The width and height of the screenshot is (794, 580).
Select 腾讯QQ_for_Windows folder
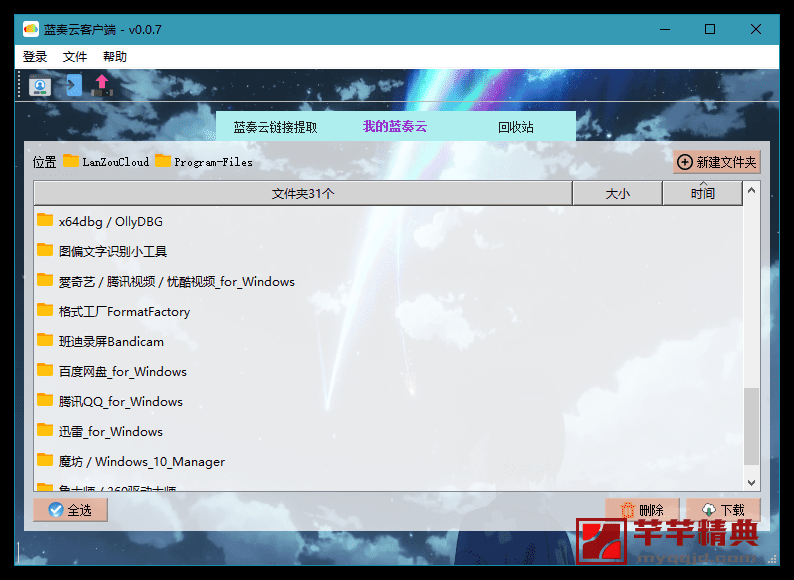pyautogui.click(x=388, y=401)
